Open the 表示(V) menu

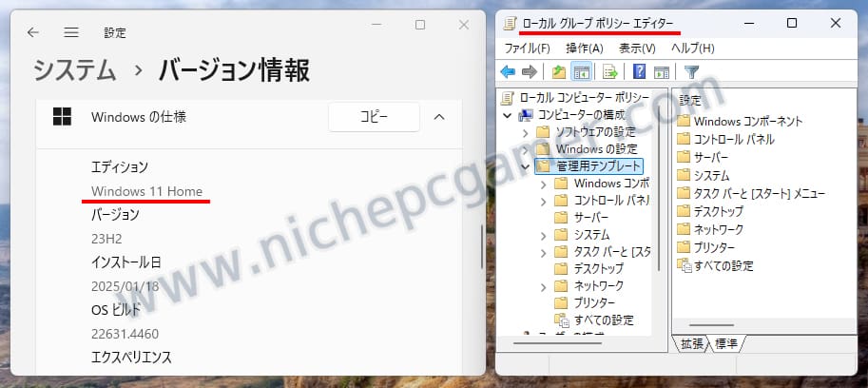click(637, 48)
